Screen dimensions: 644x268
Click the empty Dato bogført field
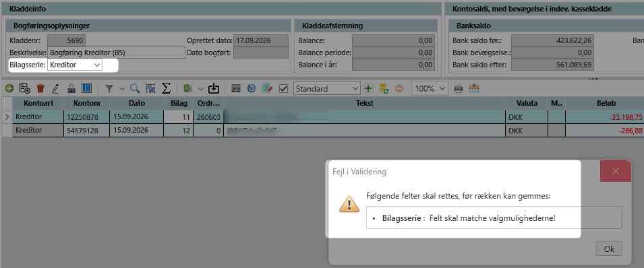[260, 53]
